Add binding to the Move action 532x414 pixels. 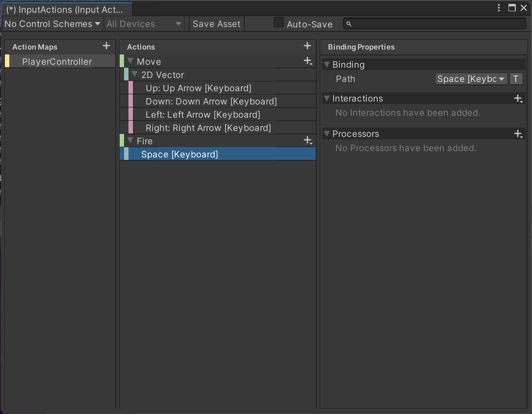pyautogui.click(x=308, y=61)
